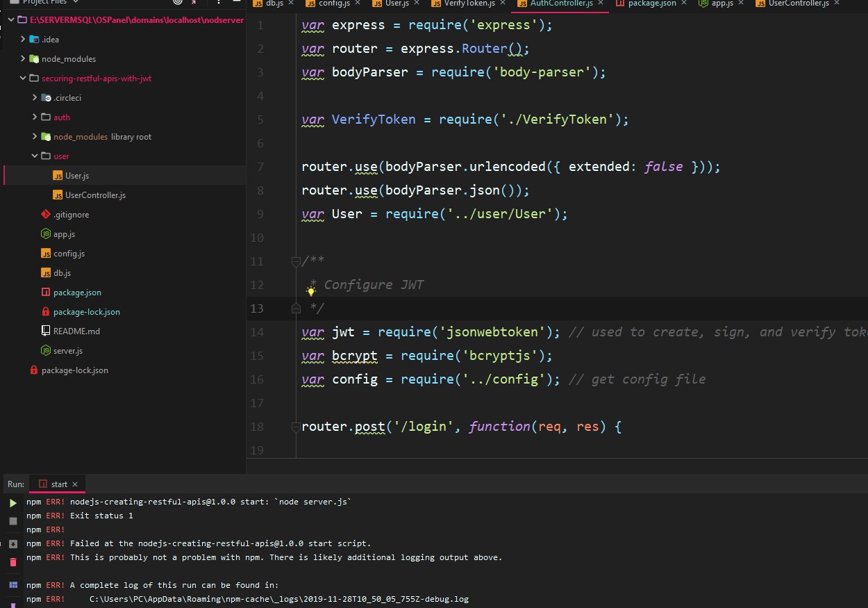Clear the Run console with trash icon
The width and height of the screenshot is (868, 608).
pyautogui.click(x=12, y=562)
